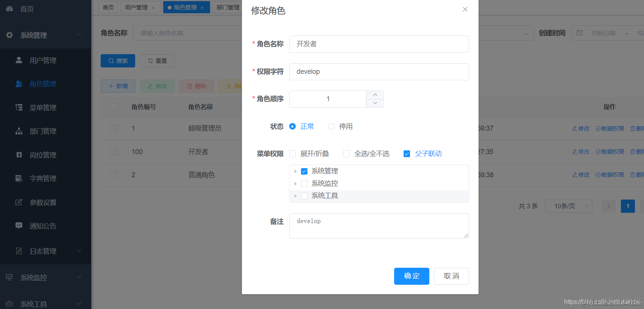This screenshot has height=309, width=644.
Task: Click the gear icon beside 系统管理
Action: pyautogui.click(x=9, y=35)
